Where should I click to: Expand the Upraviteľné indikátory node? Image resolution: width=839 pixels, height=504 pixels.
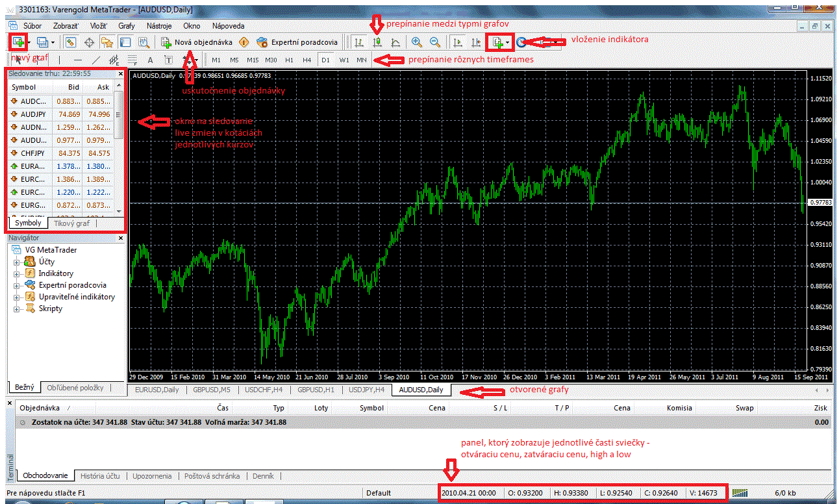[x=17, y=297]
